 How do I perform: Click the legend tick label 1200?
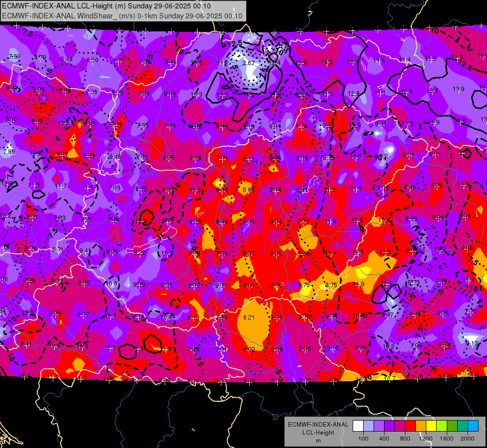point(426,439)
